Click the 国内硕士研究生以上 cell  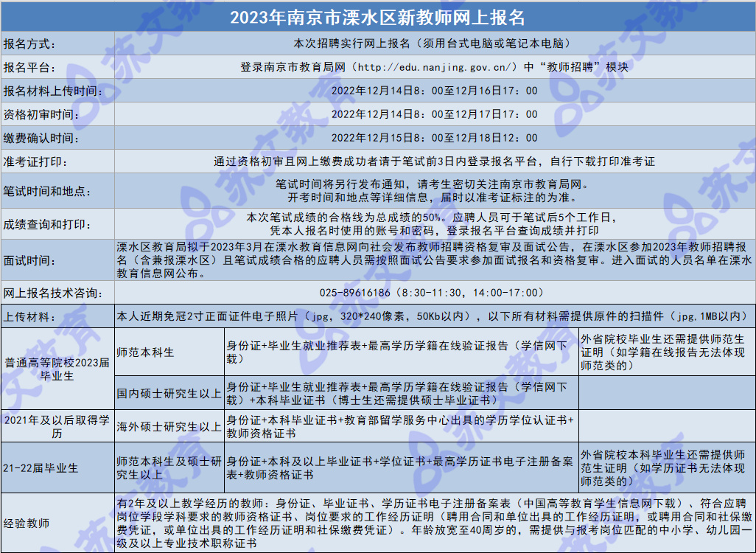[x=169, y=393]
